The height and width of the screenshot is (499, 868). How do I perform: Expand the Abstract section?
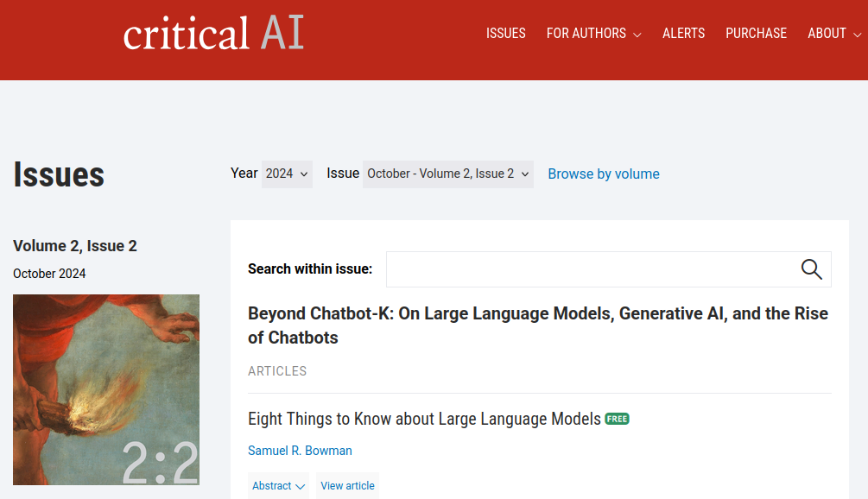278,486
